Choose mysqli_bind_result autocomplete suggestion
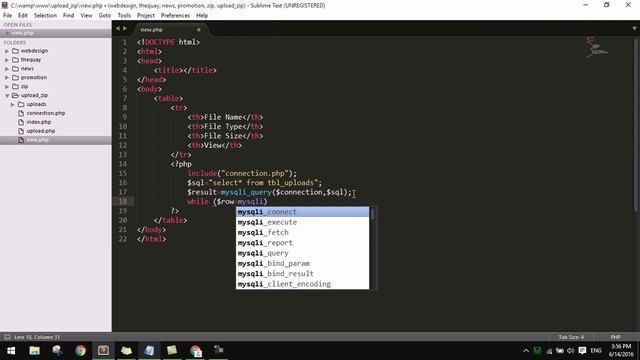Viewport: 640px width, 360px height. (x=302, y=273)
